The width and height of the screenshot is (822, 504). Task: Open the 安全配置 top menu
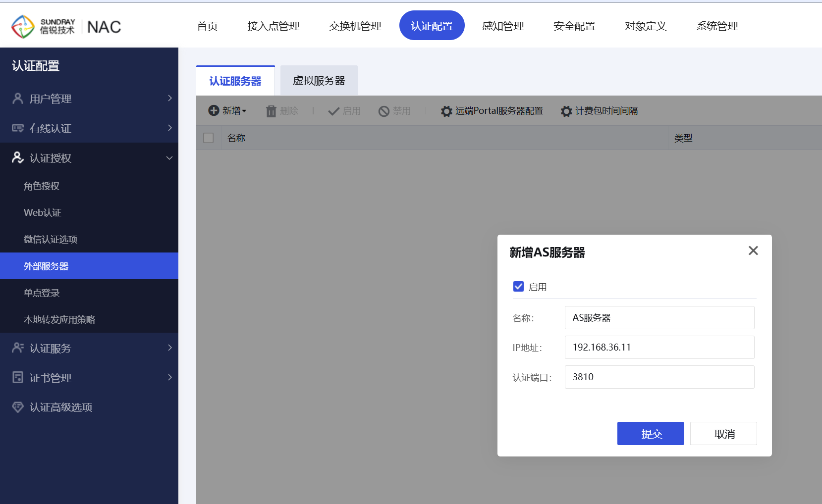point(574,26)
